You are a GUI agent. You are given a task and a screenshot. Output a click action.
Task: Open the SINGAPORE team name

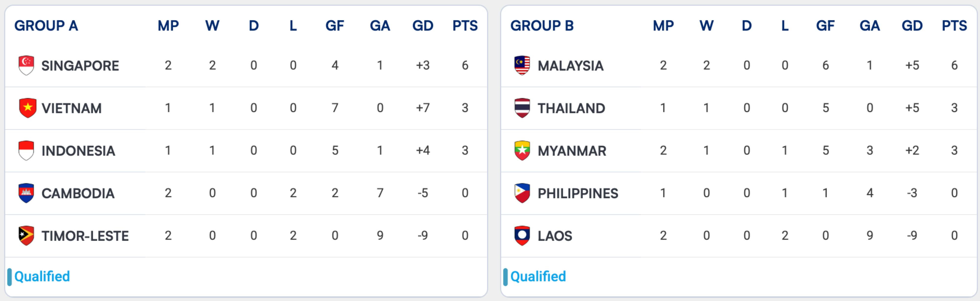tap(80, 66)
